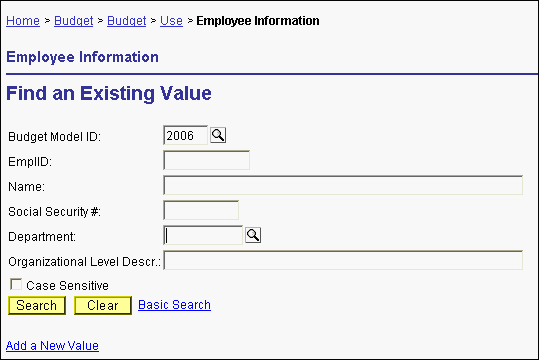Viewport: 539px width, 360px height.
Task: Click inside the Name text field
Action: coord(343,185)
